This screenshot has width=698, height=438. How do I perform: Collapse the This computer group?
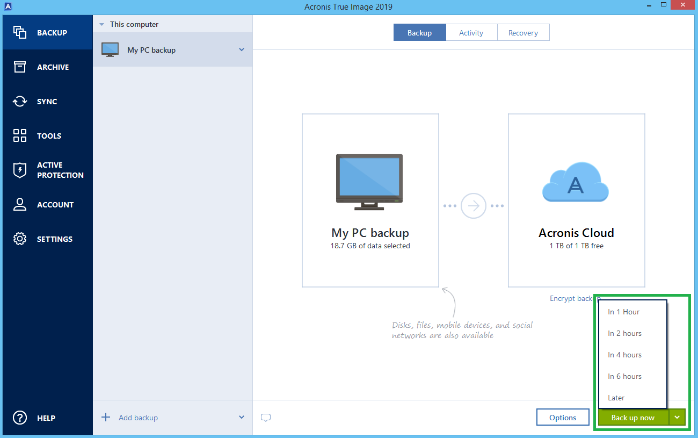click(102, 24)
